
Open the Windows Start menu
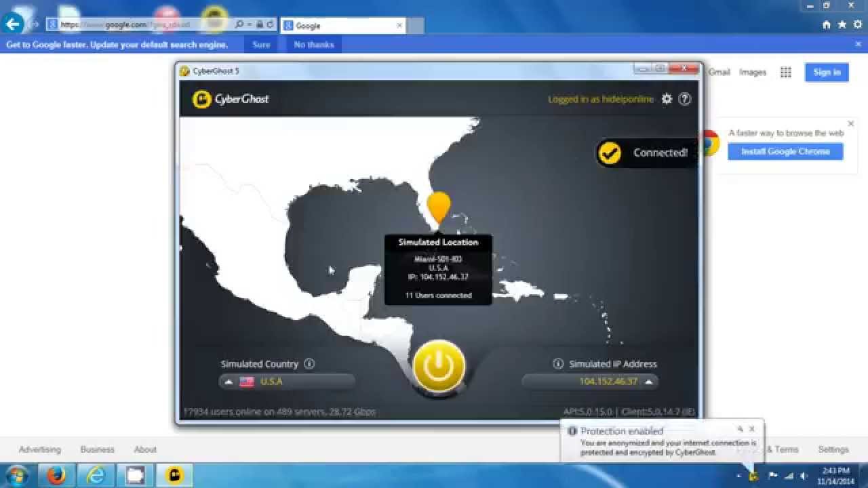(16, 475)
